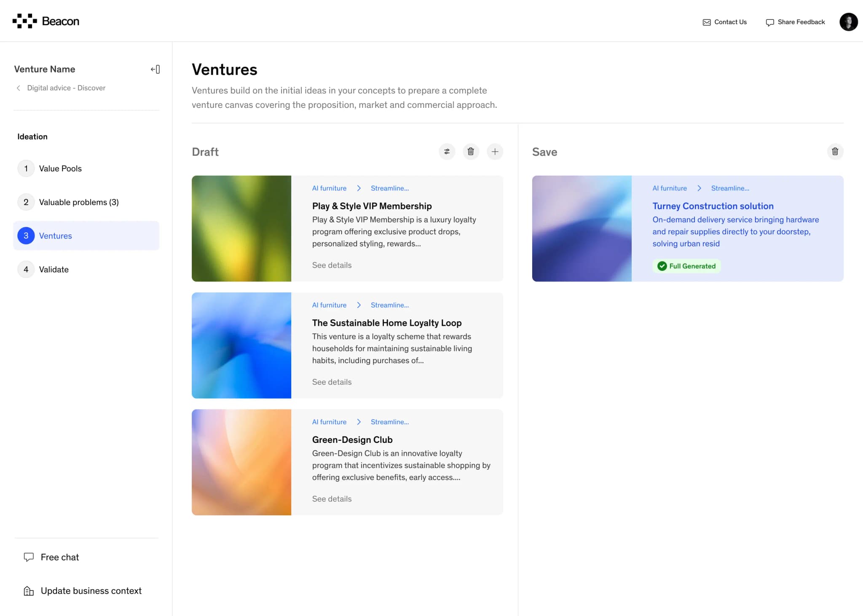Open The Sustainable Home Loyalty Loop title

(x=387, y=323)
